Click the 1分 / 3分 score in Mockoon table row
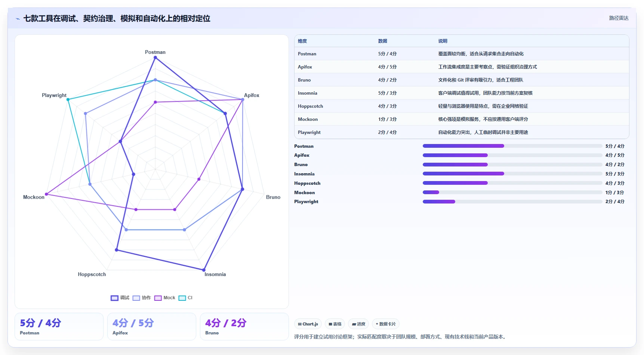The height and width of the screenshot is (355, 644). 387,119
